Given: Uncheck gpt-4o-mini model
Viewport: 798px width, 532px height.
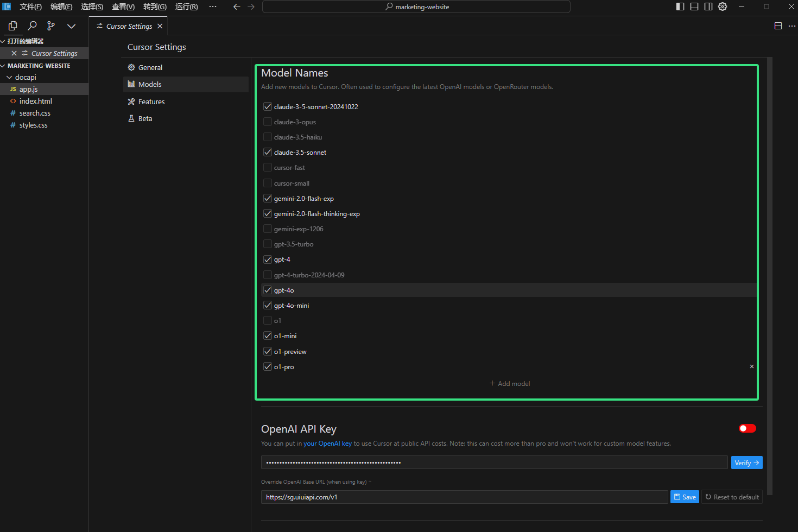Looking at the screenshot, I should 268,305.
